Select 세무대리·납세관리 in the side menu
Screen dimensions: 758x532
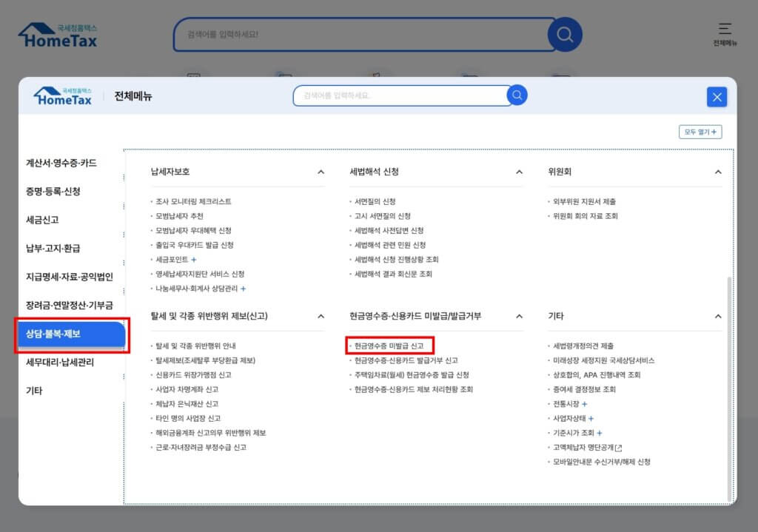tap(60, 363)
